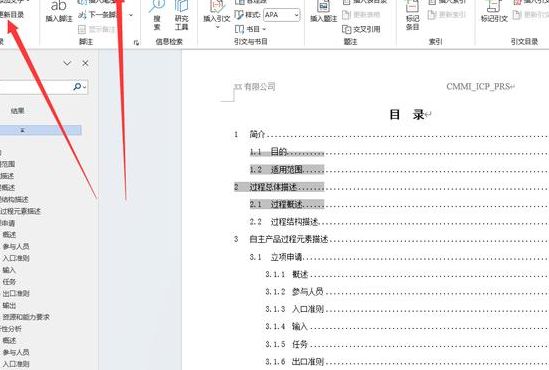549x370 pixels.
Task: Click the Insert Caption (插入题注) icon
Action: (x=324, y=12)
